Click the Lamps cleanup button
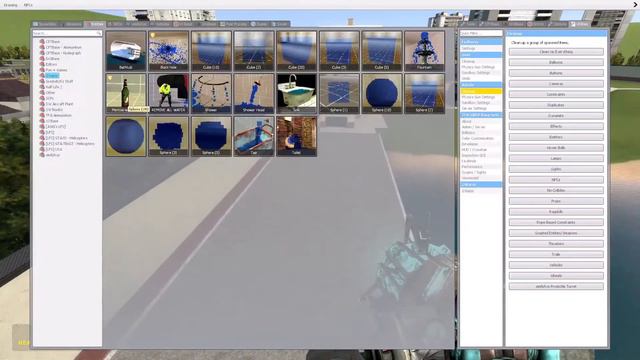The width and height of the screenshot is (640, 360). click(556, 158)
